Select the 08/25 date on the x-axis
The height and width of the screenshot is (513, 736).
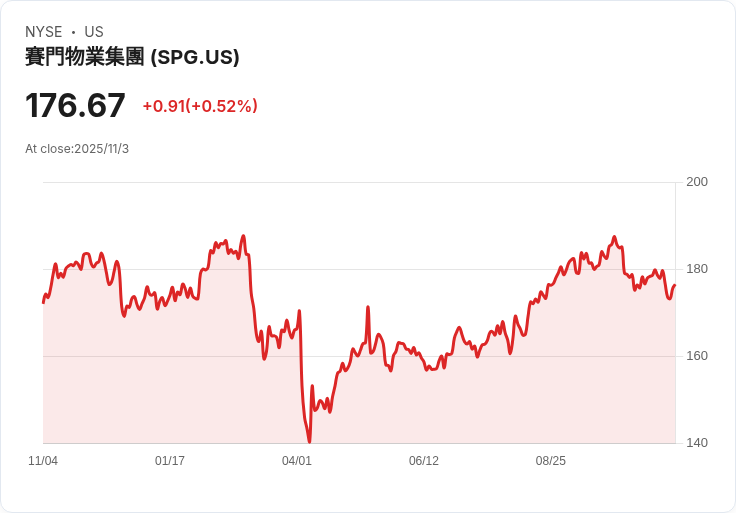[551, 461]
